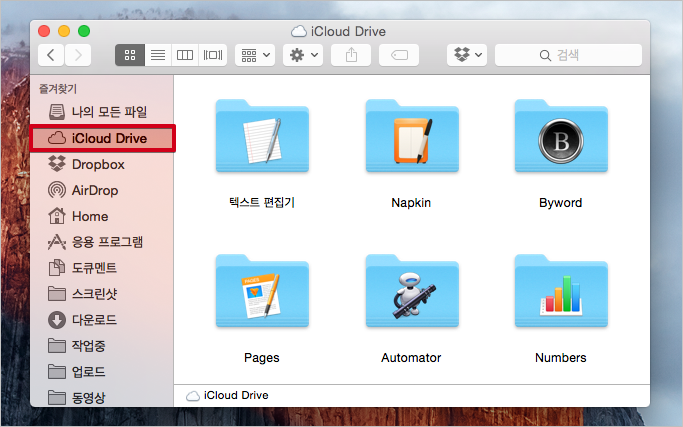
Task: Open 도큐멘트 in the sidebar
Action: pyautogui.click(x=102, y=268)
